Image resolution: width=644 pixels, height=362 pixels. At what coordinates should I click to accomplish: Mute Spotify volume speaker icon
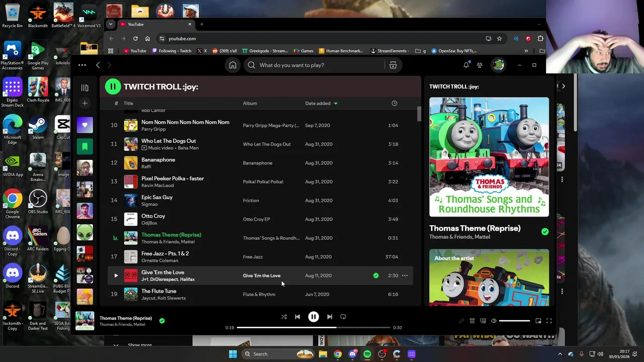point(494,321)
